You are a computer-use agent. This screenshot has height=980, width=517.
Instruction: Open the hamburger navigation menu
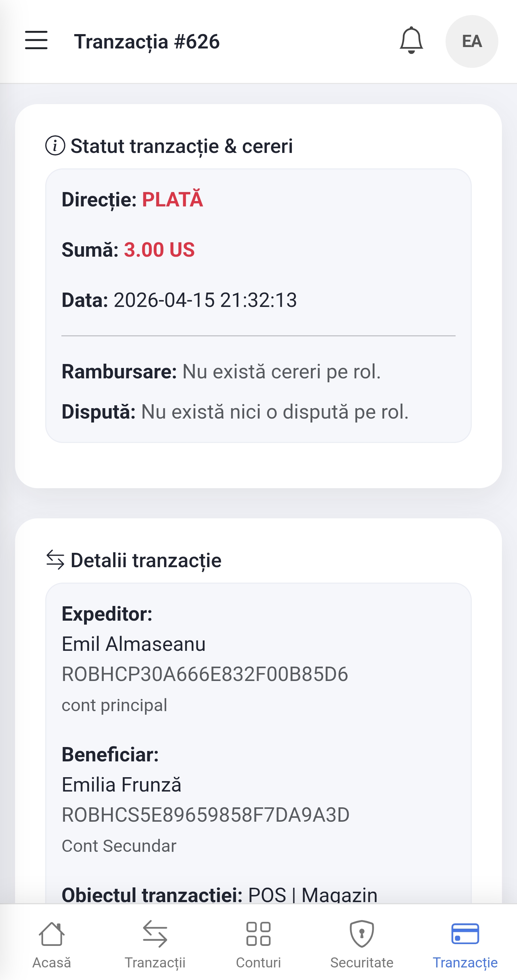pyautogui.click(x=36, y=40)
